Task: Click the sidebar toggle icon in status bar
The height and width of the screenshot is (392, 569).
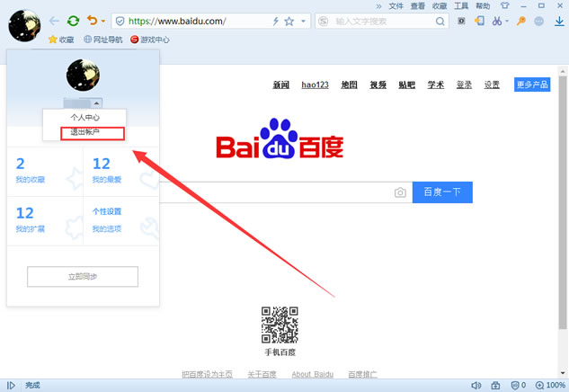Action: pyautogui.click(x=11, y=386)
